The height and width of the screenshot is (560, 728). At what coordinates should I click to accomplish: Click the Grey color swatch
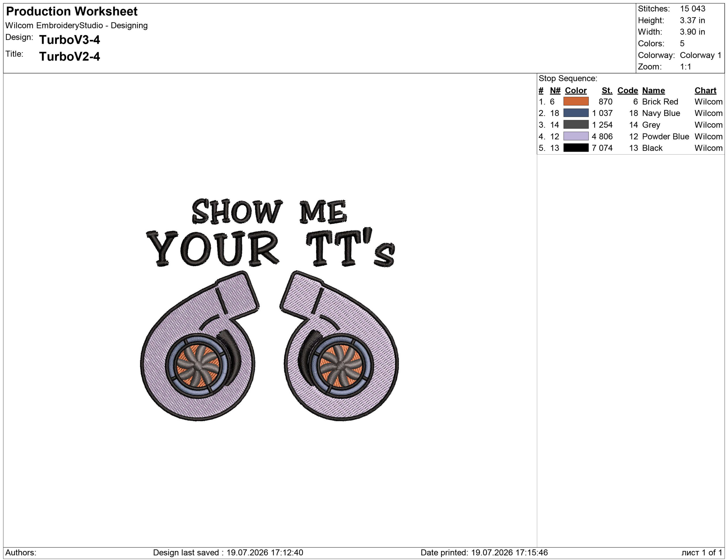576,125
